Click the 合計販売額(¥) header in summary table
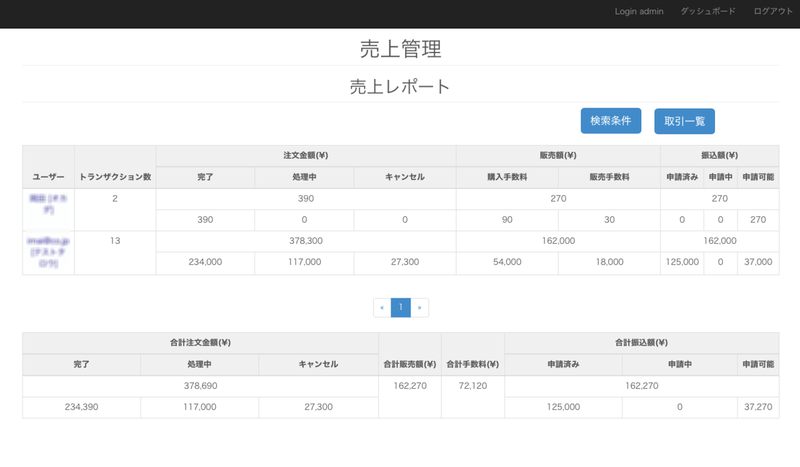Viewport: 800px width, 467px height. coord(409,364)
